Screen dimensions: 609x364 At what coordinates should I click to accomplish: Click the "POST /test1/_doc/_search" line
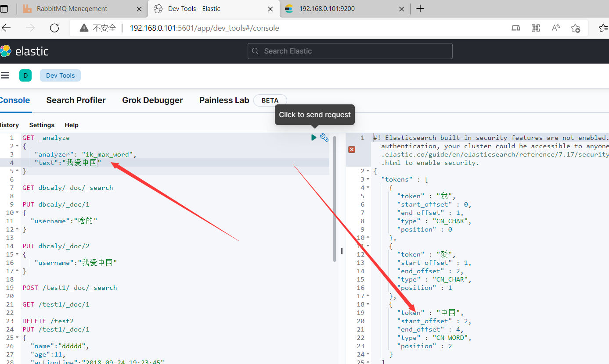[70, 288]
